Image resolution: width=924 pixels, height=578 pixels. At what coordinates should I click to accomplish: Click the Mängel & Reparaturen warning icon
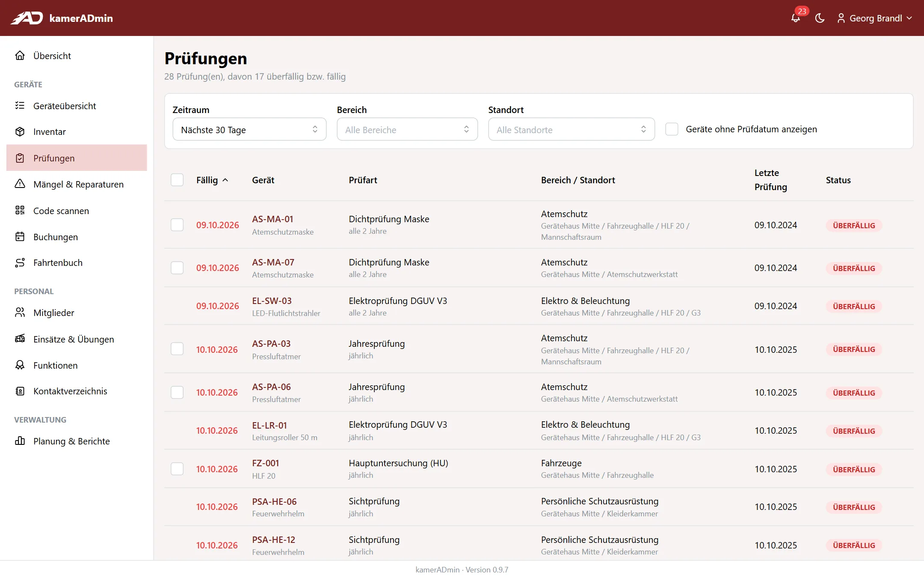(x=20, y=184)
